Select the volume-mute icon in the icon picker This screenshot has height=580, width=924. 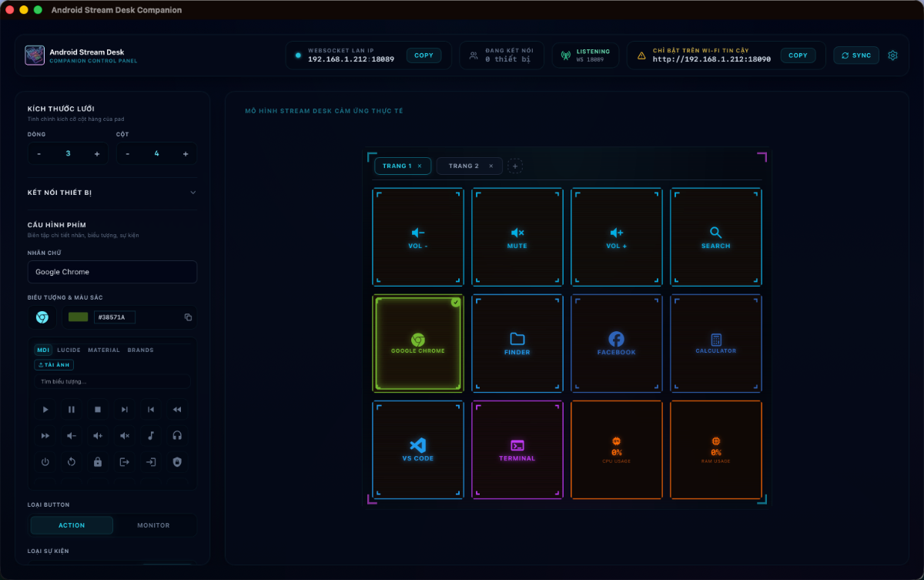pos(124,436)
